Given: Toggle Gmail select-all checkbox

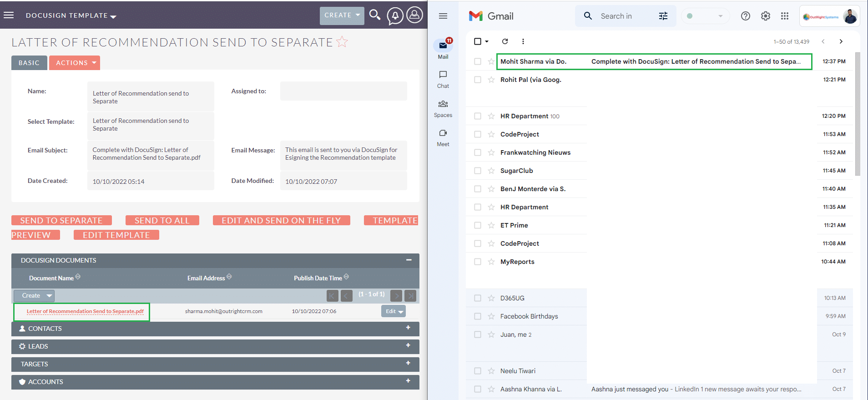Looking at the screenshot, I should point(478,41).
